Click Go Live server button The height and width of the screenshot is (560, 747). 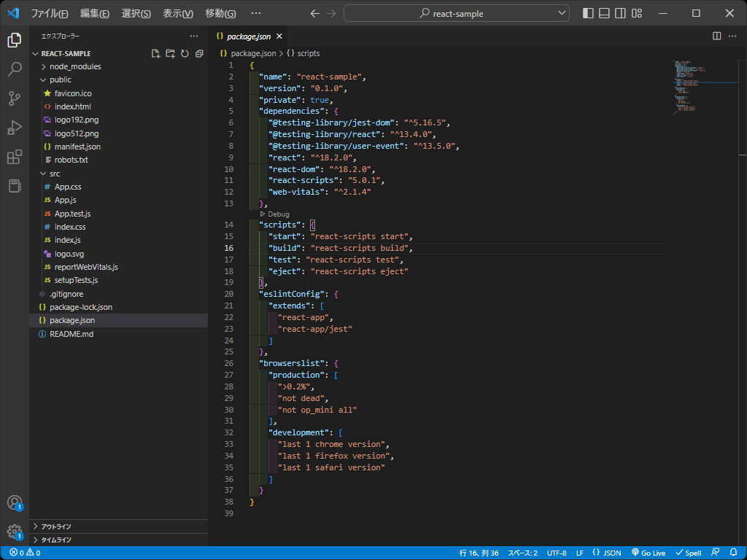tap(649, 553)
